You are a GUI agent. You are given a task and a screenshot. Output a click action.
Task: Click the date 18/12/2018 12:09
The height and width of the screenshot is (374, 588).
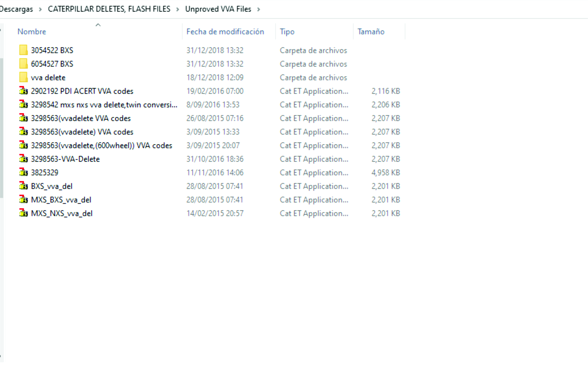tap(215, 78)
